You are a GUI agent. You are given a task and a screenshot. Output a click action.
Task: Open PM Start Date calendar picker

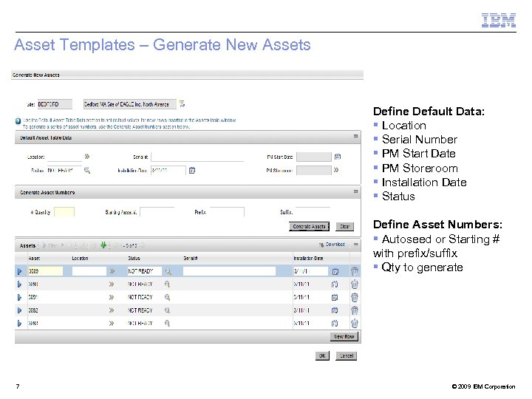(337, 157)
